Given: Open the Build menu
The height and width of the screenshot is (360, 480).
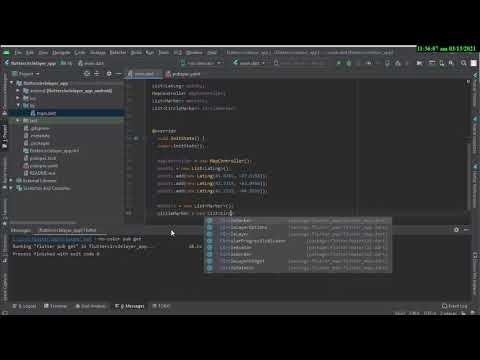Looking at the screenshot, I should [136, 52].
